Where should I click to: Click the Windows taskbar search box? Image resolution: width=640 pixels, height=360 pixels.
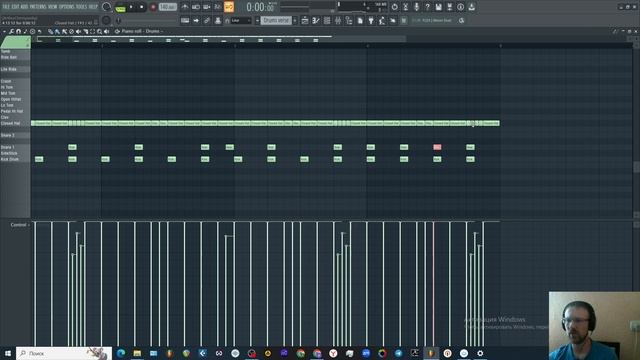(64, 353)
